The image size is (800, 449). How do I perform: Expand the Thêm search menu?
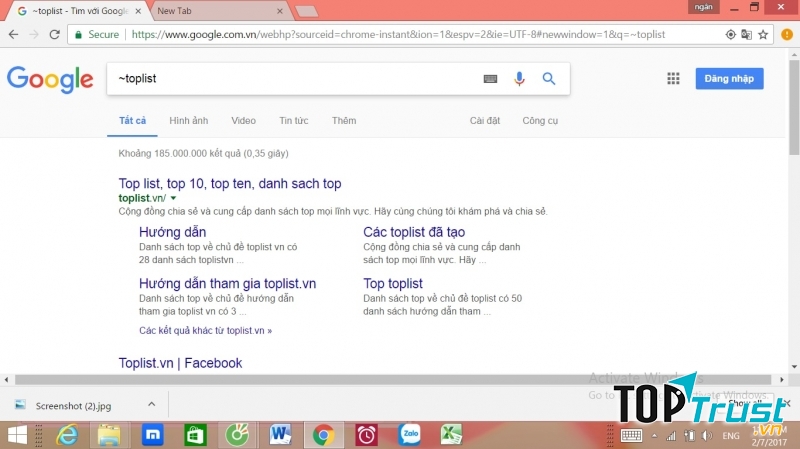click(344, 121)
